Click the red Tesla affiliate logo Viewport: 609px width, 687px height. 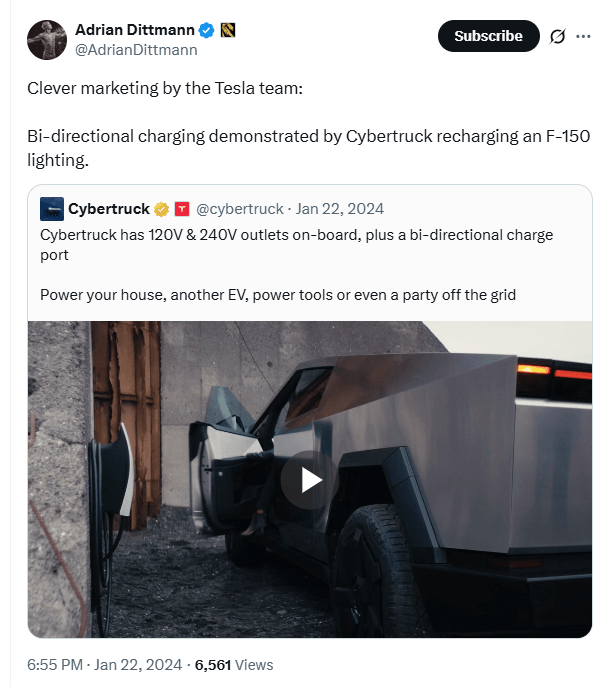[x=182, y=209]
